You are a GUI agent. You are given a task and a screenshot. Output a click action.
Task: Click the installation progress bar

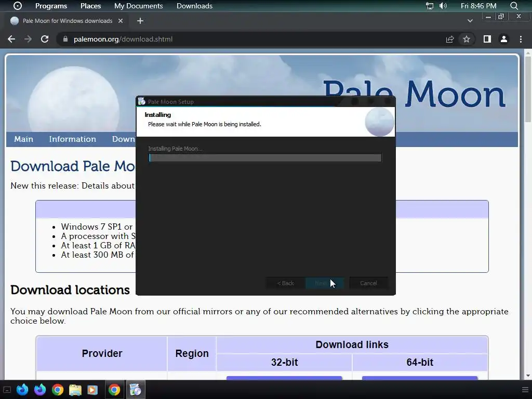click(265, 158)
